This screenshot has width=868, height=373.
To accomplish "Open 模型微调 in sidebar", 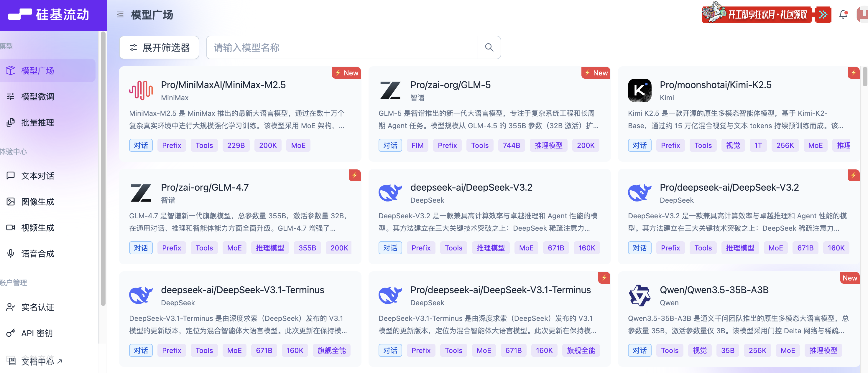I will tap(37, 97).
